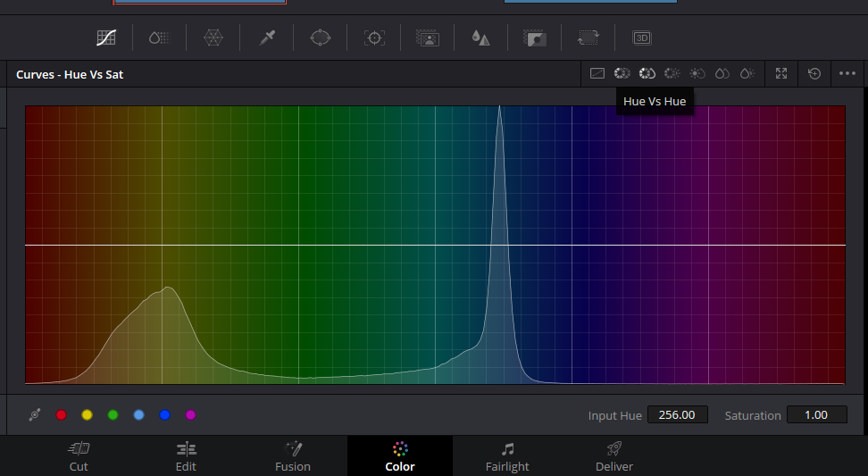Expand the Curves panel view

coord(781,73)
